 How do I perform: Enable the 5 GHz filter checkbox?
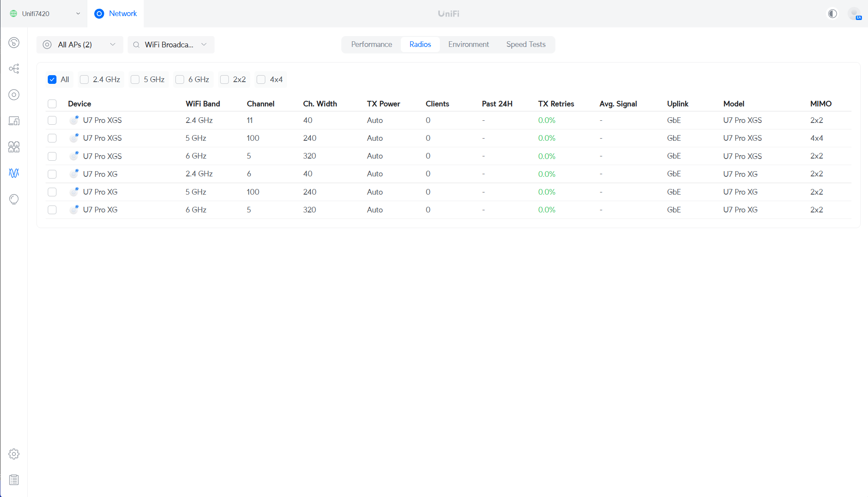[135, 80]
